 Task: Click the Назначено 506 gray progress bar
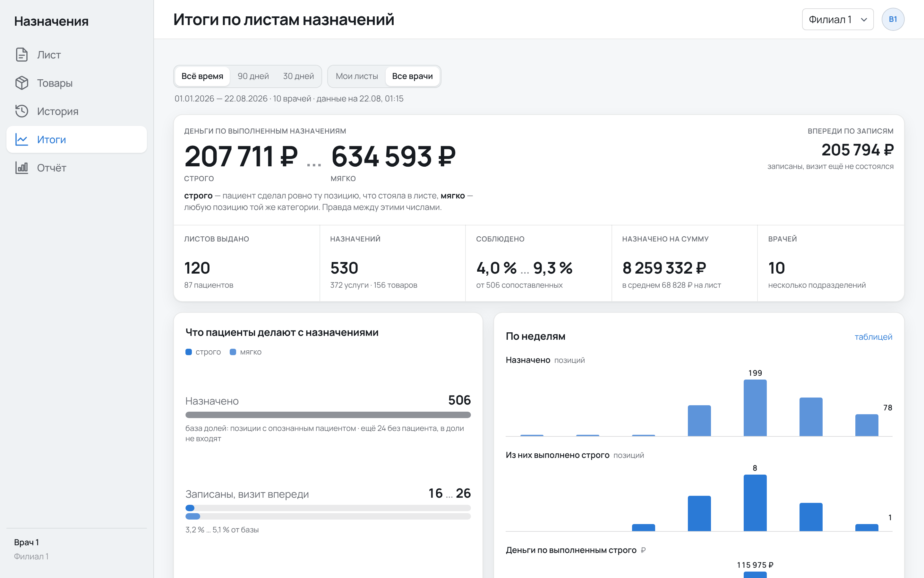tap(328, 415)
